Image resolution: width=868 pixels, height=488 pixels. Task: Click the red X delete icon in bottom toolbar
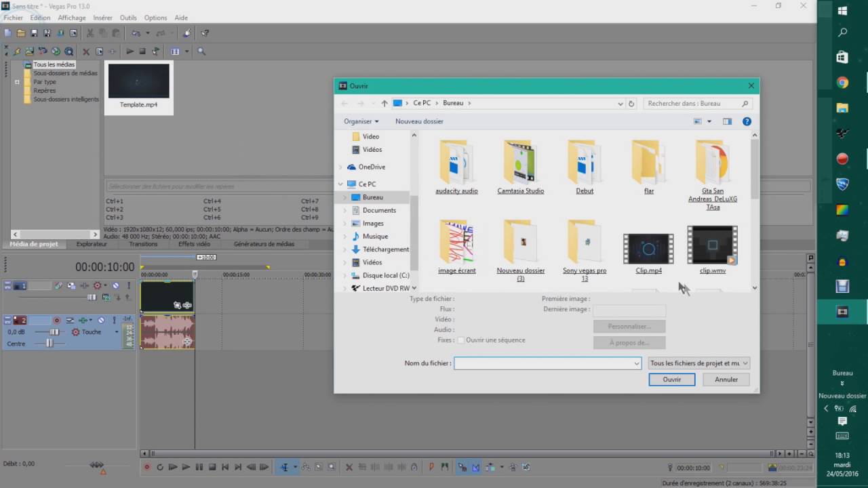349,467
